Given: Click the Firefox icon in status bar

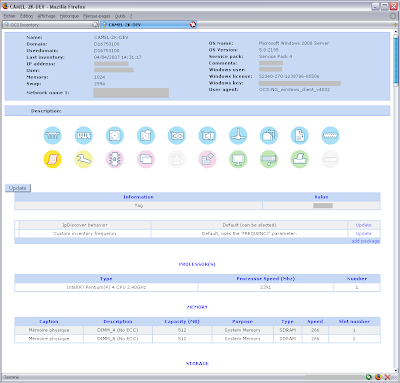Looking at the screenshot, I should tap(378, 377).
